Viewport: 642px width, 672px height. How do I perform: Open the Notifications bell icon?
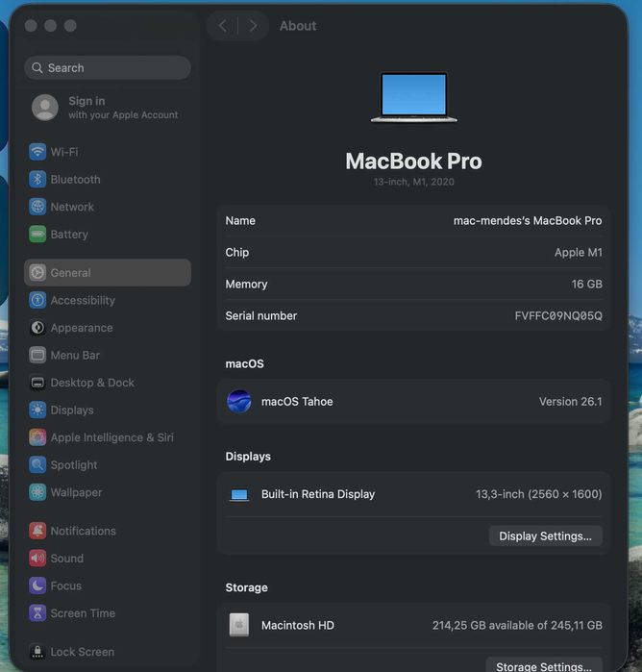click(x=37, y=531)
